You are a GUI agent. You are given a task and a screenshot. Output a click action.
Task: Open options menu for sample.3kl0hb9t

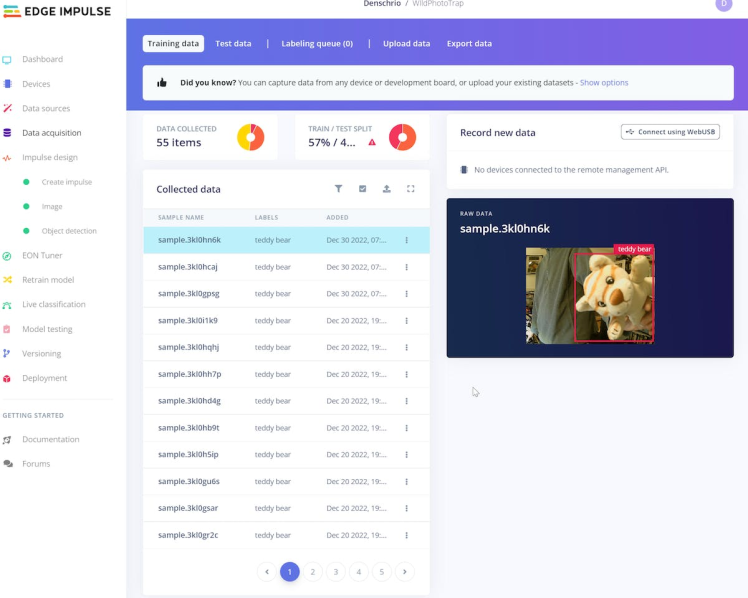(406, 428)
